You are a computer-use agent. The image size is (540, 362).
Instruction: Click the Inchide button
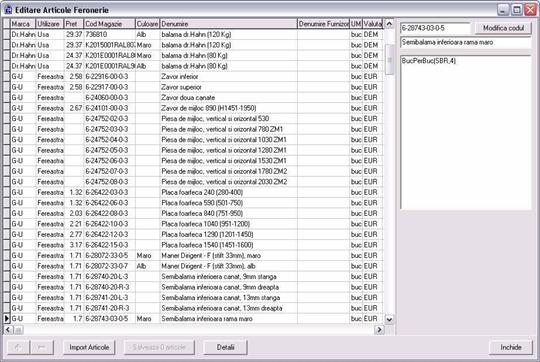coord(511,347)
